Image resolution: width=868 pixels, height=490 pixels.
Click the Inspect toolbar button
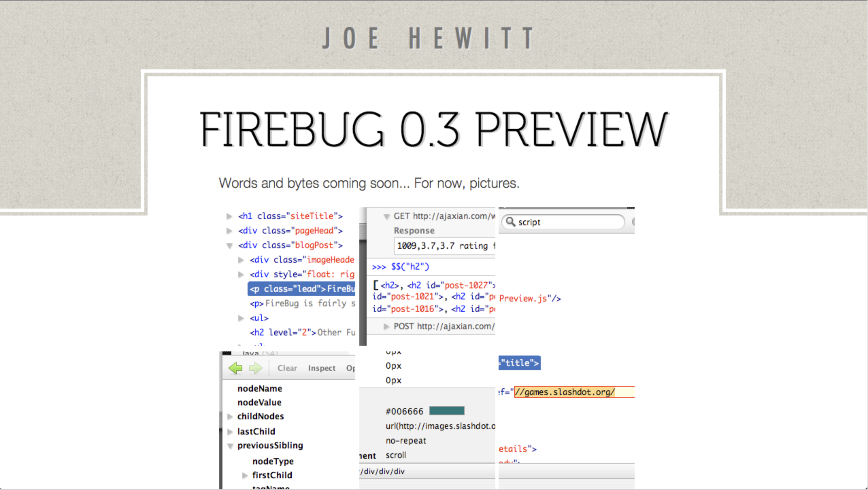(x=321, y=368)
